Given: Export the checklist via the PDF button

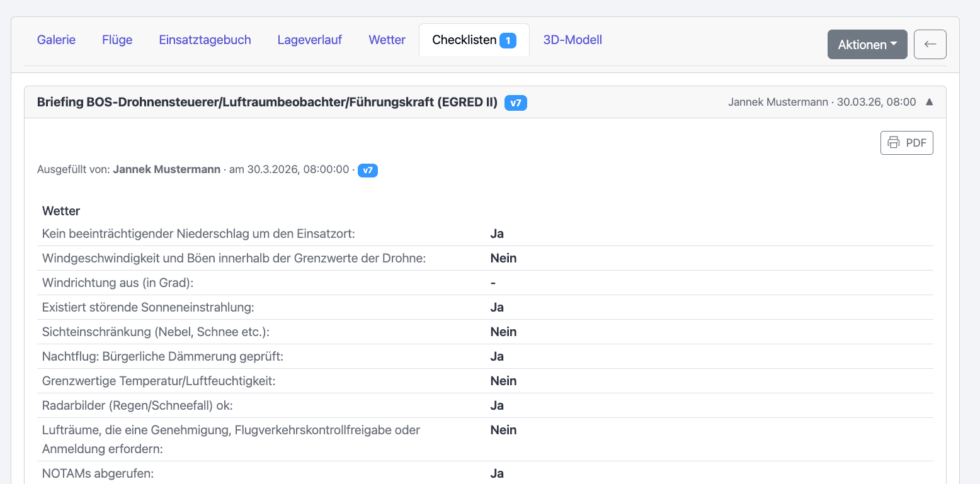Looking at the screenshot, I should pyautogui.click(x=906, y=143).
